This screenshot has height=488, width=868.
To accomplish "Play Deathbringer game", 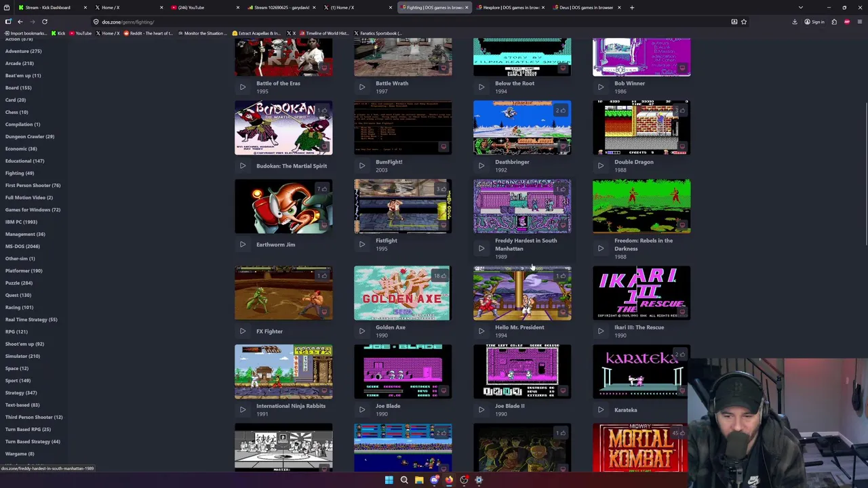I will pyautogui.click(x=481, y=166).
